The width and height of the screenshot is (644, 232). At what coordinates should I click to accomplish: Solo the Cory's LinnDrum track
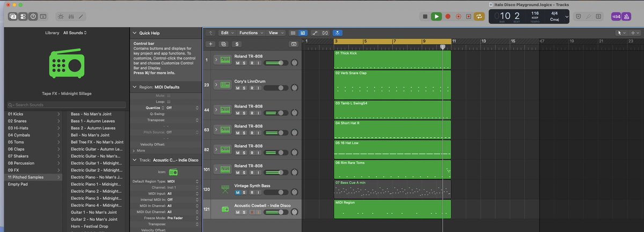[244, 88]
